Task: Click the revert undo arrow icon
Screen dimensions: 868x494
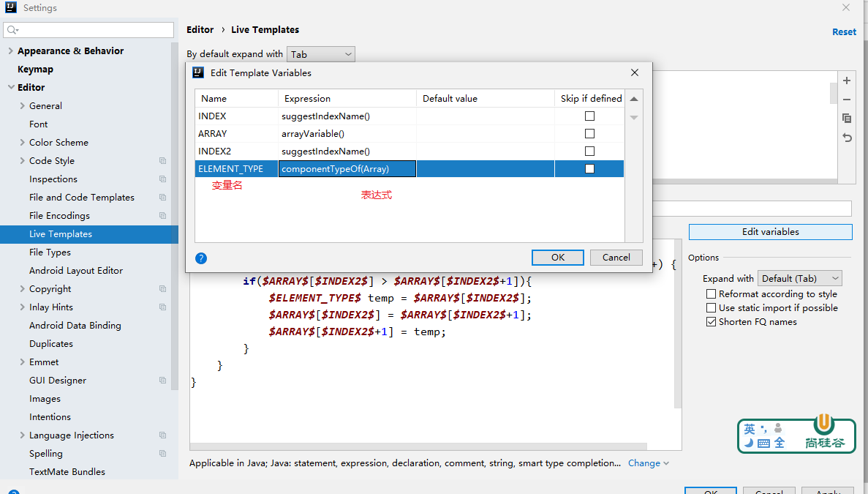Action: coord(847,137)
